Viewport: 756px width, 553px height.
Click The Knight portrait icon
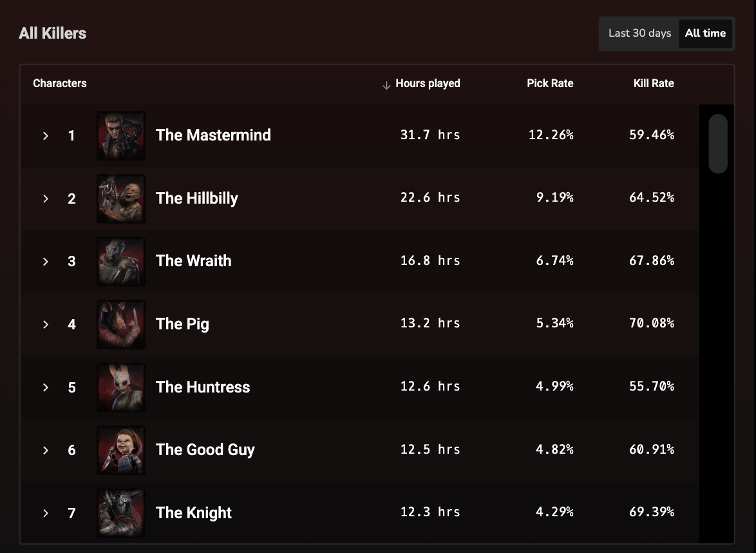(x=121, y=513)
